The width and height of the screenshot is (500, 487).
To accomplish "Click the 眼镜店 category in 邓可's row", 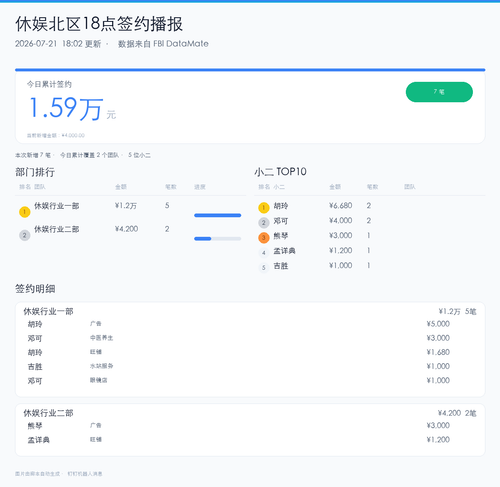I will pyautogui.click(x=98, y=380).
